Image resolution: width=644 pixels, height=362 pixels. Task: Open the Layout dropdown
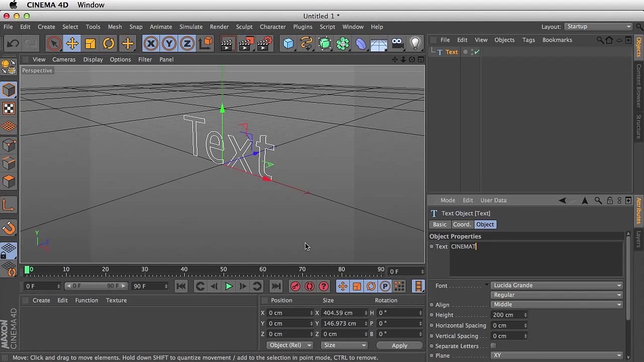tap(598, 27)
